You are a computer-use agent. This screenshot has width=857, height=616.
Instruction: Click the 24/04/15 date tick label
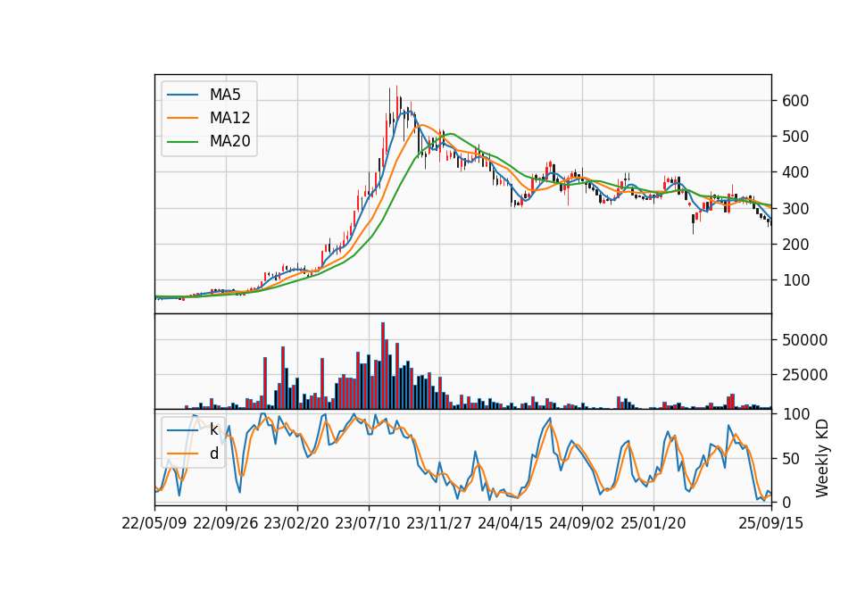(x=511, y=524)
